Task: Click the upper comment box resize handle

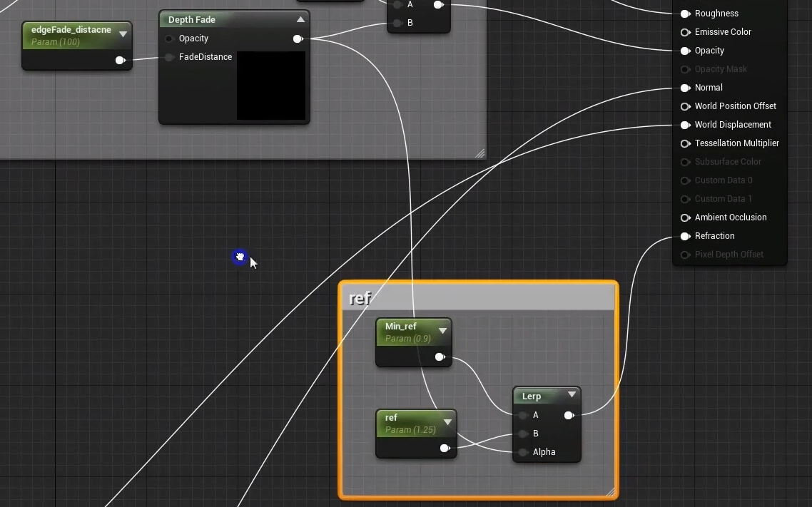Action: [480, 153]
